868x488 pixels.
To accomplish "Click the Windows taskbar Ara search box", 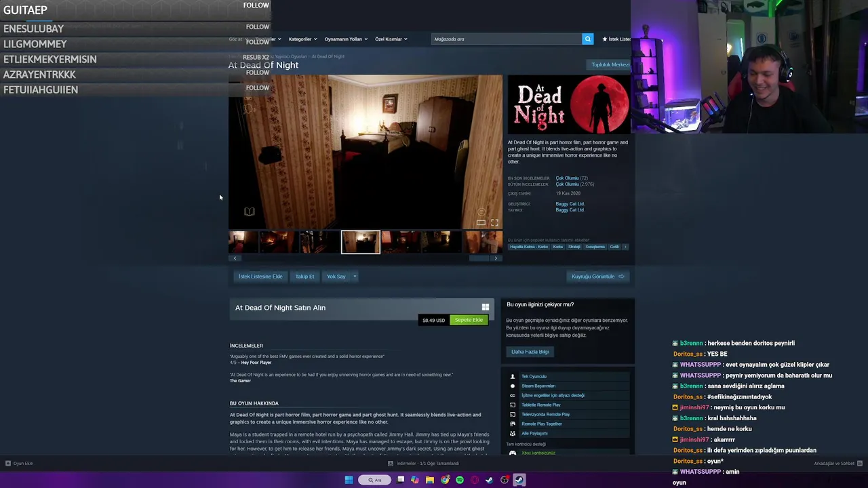I will tap(374, 480).
